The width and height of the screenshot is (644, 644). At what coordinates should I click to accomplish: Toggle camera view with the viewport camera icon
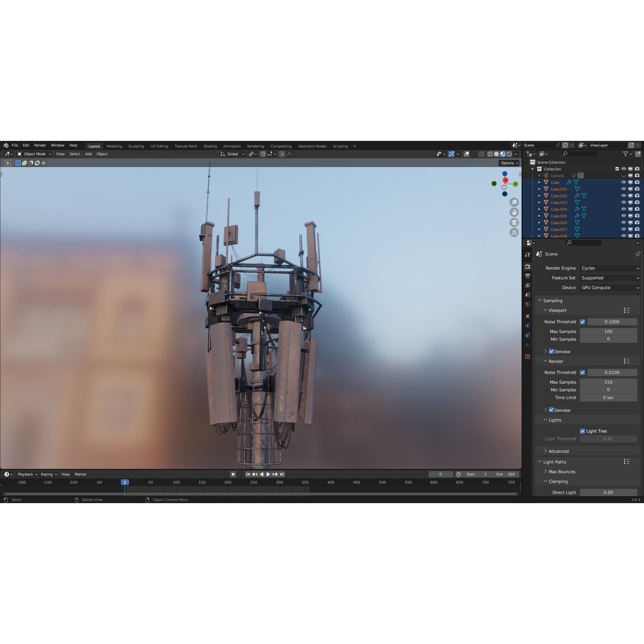[x=515, y=222]
